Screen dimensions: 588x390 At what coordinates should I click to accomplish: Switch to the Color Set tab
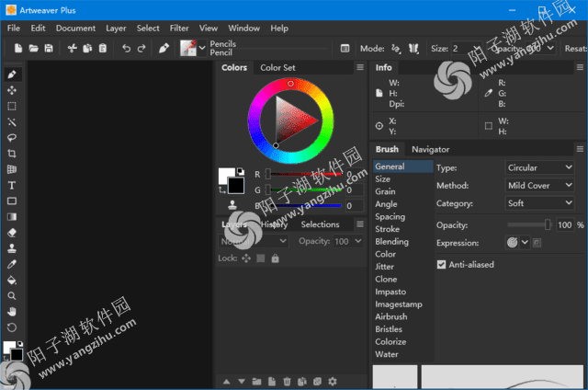pos(277,67)
